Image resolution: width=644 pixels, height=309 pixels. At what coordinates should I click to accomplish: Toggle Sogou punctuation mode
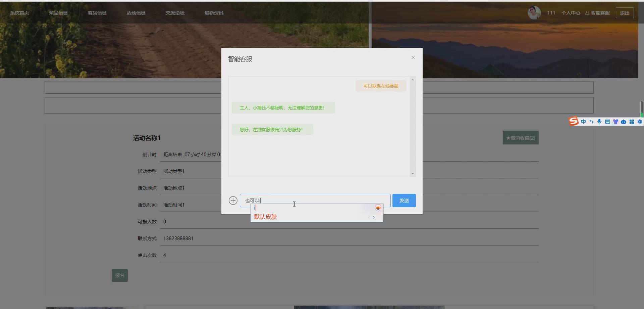(591, 122)
